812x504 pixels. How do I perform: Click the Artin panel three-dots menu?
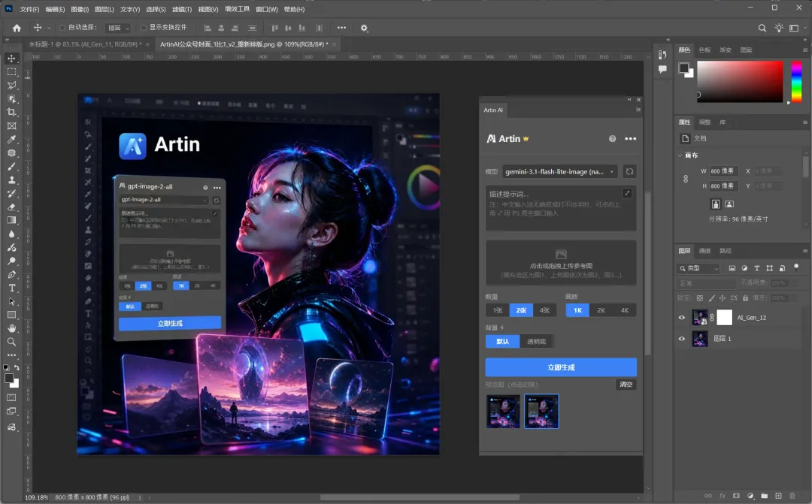click(630, 139)
